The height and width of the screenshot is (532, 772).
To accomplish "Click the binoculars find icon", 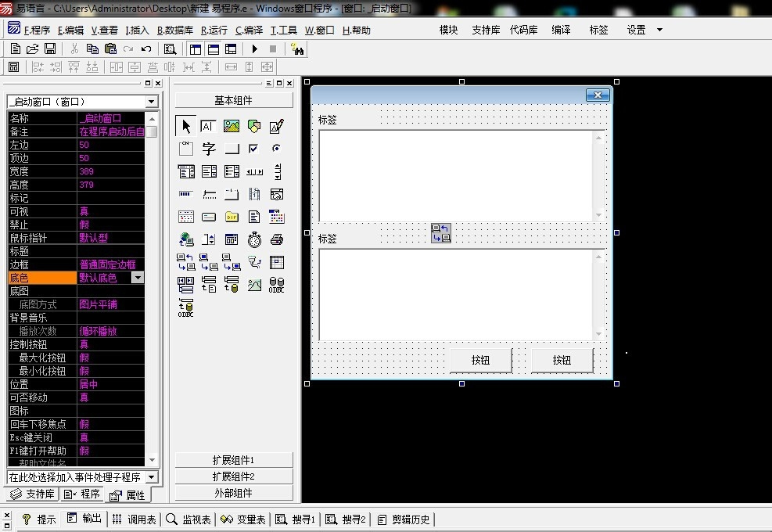I will [297, 49].
